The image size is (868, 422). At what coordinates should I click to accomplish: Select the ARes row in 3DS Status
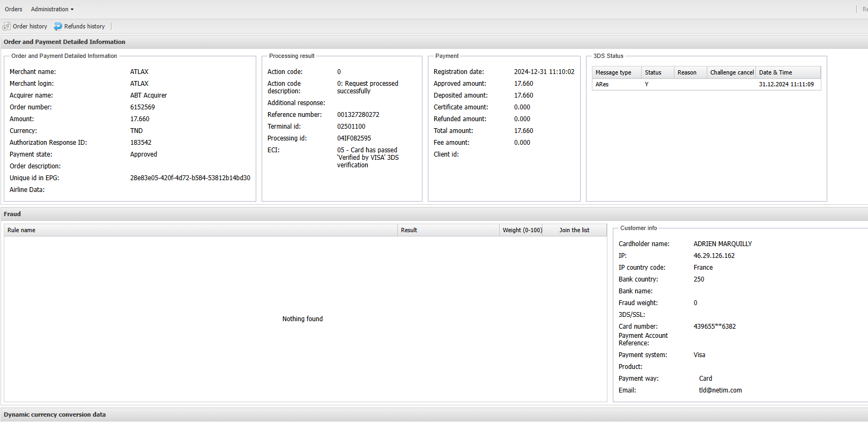[602, 84]
